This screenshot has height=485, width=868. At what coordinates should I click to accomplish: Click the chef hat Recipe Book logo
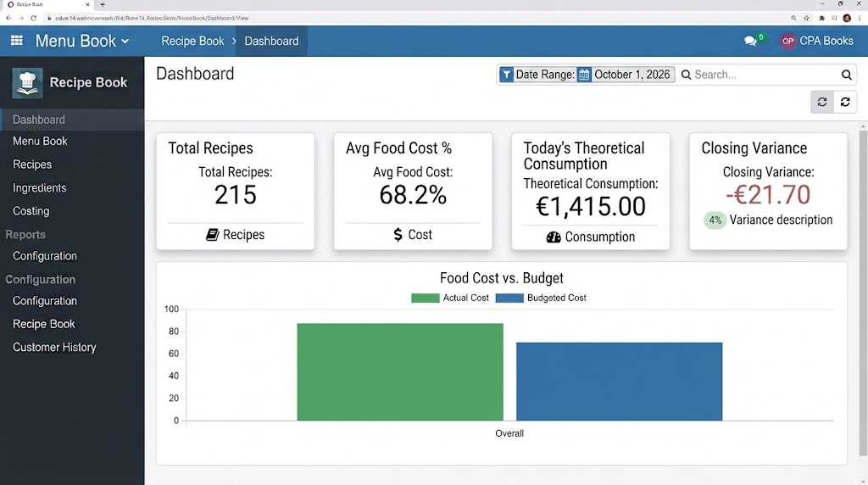point(27,83)
